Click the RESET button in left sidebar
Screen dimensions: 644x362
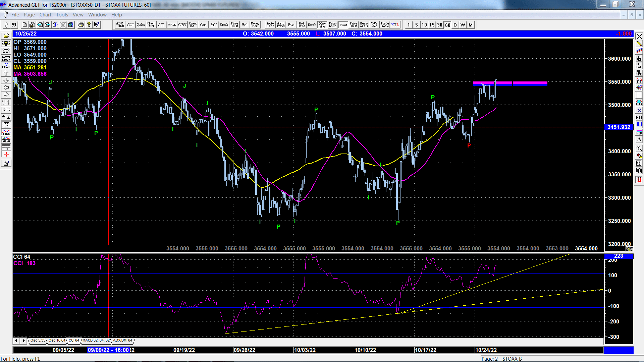pos(6,51)
